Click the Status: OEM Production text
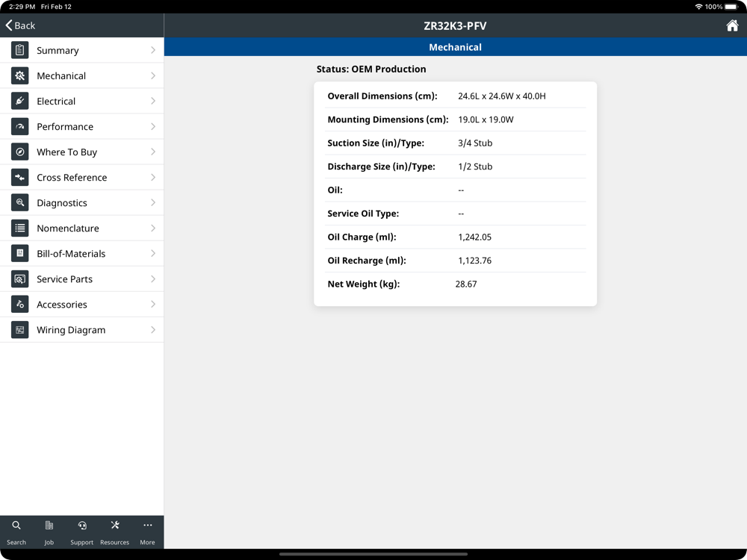Viewport: 747px width, 560px height. [x=371, y=69]
